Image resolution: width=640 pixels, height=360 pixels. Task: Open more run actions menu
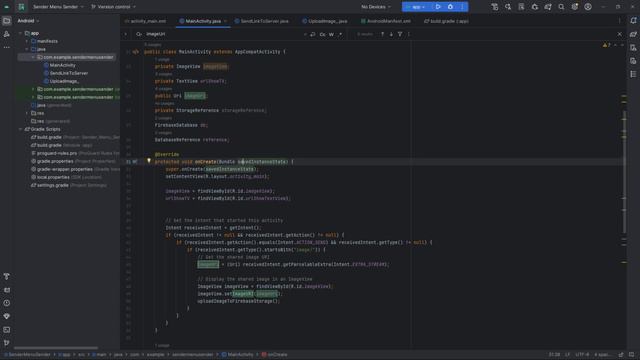[462, 7]
